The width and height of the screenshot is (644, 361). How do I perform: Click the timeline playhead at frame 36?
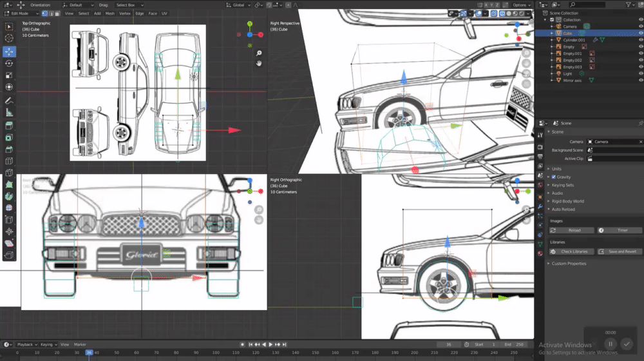point(89,353)
